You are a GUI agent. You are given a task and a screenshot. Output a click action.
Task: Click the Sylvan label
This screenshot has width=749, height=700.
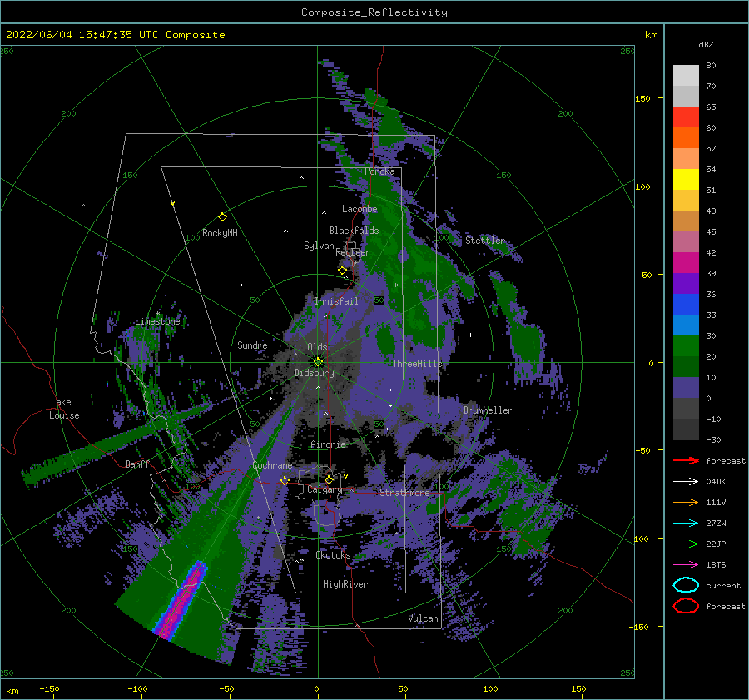click(x=319, y=246)
